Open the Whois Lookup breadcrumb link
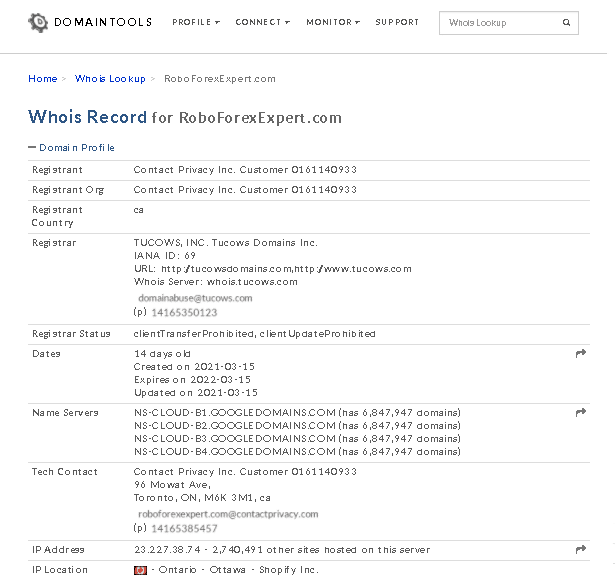615x576 pixels. click(110, 79)
